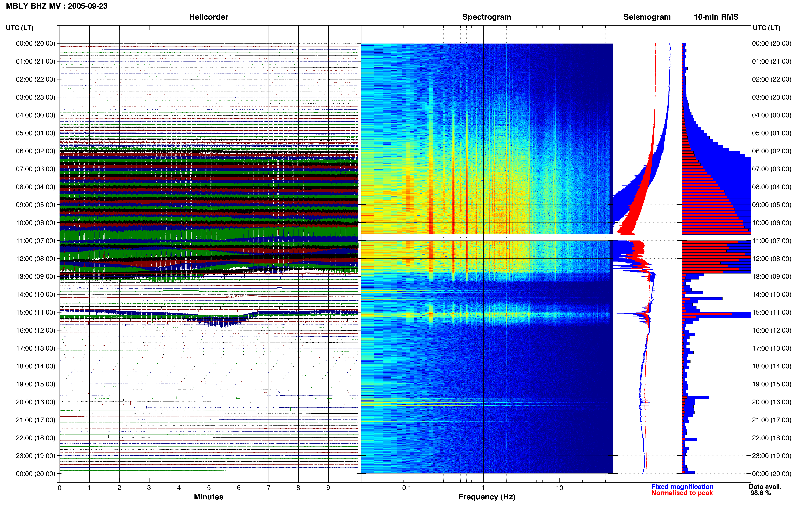Screen dimensions: 812x508
Task: Click the 'Data avail.' label
Action: (765, 486)
